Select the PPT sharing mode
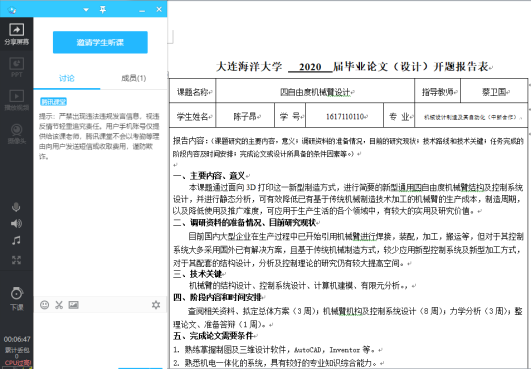This screenshot has width=531, height=369. (x=16, y=67)
